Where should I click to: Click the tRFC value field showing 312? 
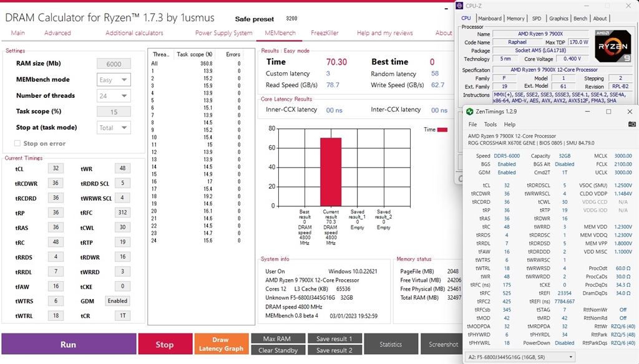[123, 213]
